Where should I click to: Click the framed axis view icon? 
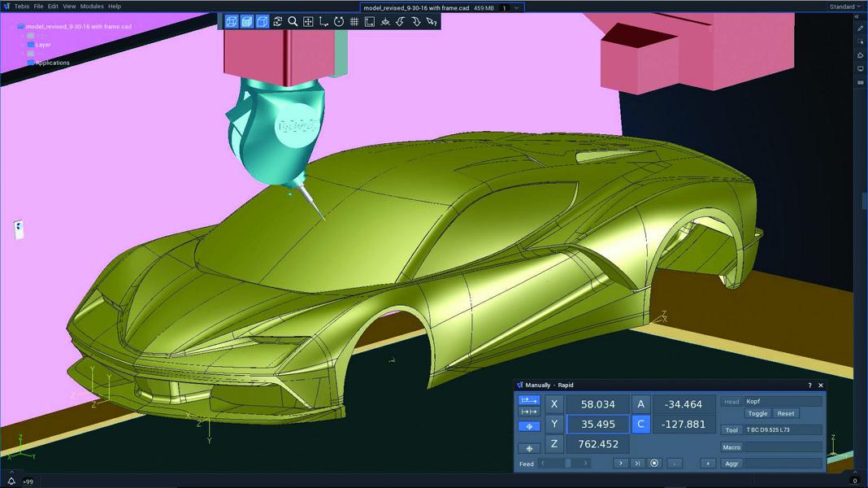pyautogui.click(x=370, y=22)
